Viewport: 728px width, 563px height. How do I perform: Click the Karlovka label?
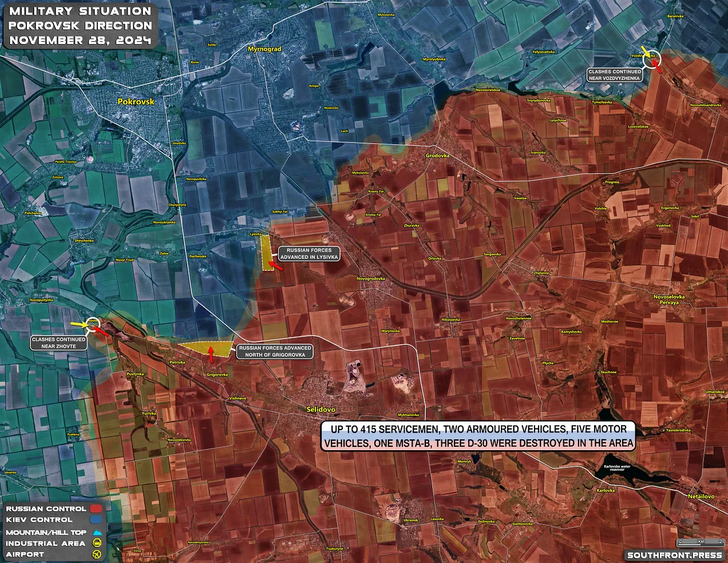(606, 490)
